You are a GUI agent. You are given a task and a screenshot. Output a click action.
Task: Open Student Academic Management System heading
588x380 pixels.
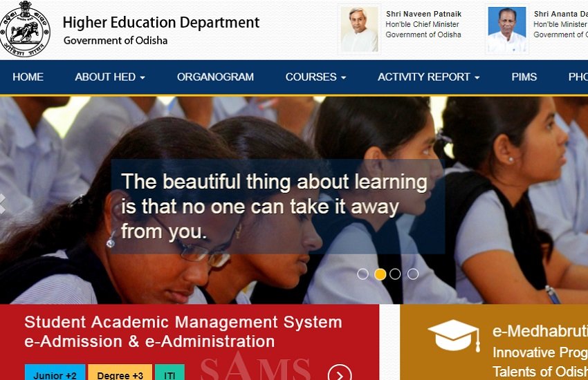click(183, 322)
